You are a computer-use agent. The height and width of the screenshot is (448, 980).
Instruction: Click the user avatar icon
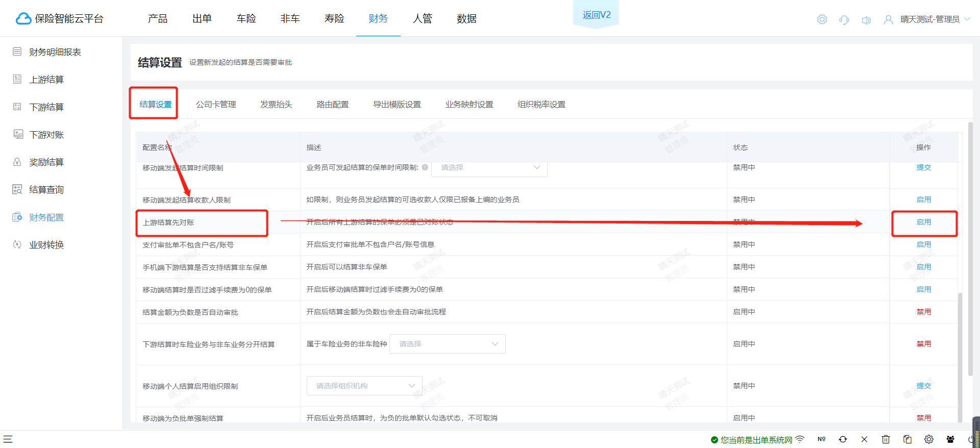pos(889,20)
